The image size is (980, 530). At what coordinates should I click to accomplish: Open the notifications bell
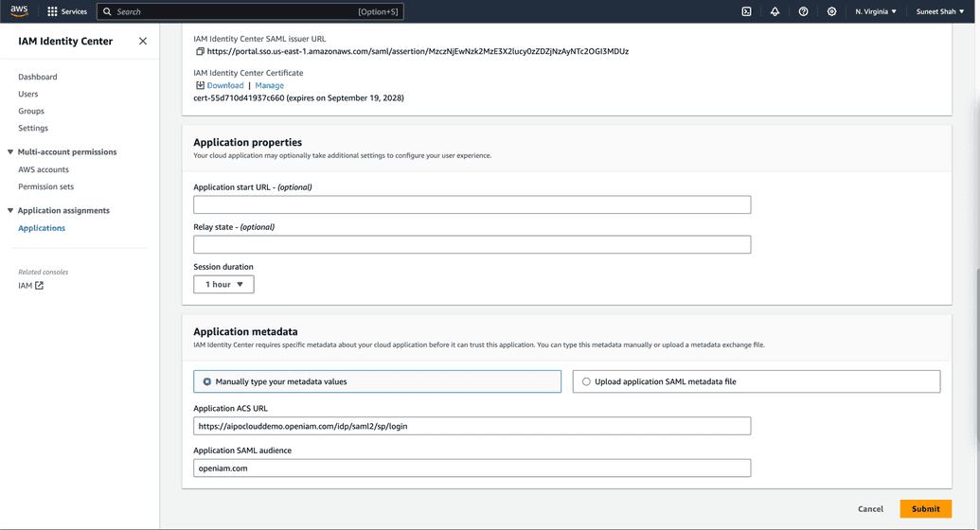[x=775, y=11]
